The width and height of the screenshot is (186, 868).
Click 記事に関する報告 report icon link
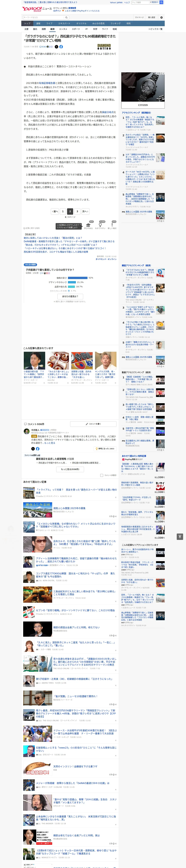31,228
